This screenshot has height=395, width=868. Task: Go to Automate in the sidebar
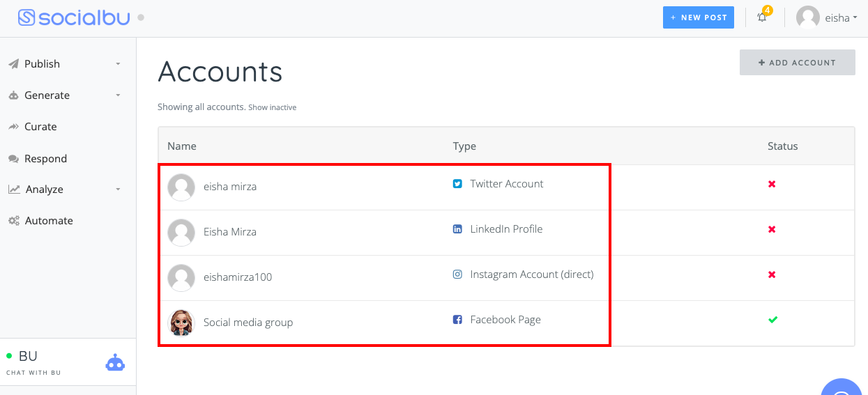(x=68, y=221)
